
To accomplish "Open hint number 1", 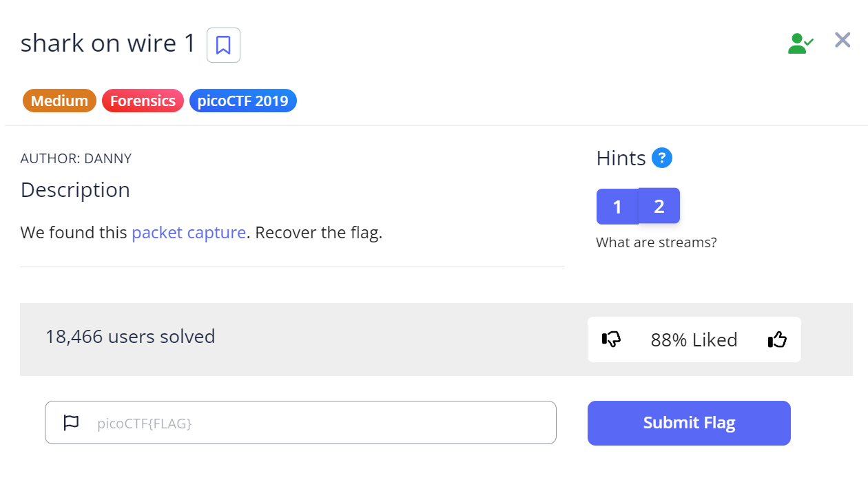I will pos(617,207).
